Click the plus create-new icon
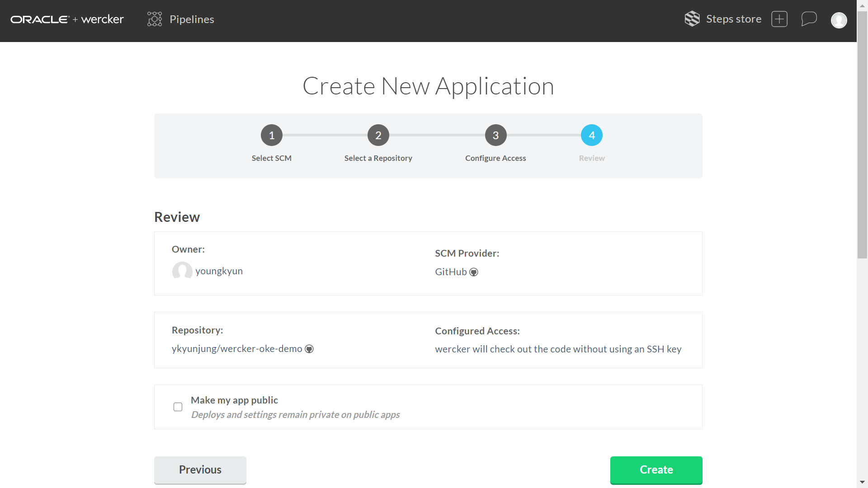This screenshot has height=488, width=868. point(779,19)
